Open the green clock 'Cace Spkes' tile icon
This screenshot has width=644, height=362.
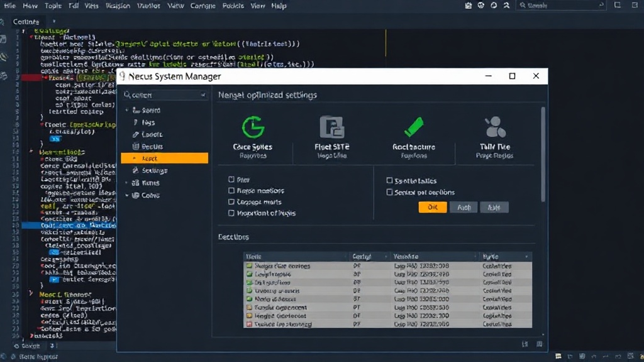coord(253,127)
